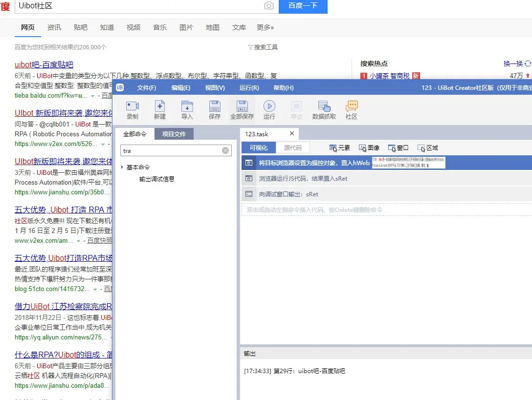Open the 视图(V) menu

click(x=215, y=88)
